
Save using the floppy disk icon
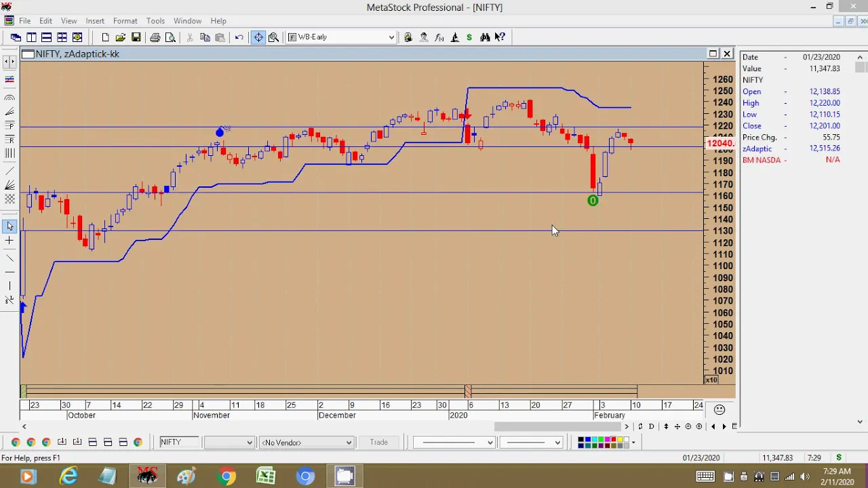click(x=136, y=37)
